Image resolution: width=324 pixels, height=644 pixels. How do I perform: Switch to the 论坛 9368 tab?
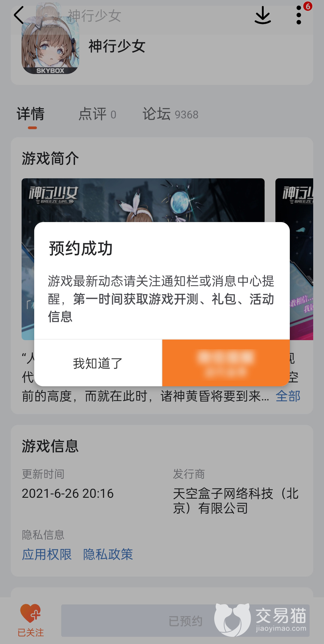pos(170,114)
